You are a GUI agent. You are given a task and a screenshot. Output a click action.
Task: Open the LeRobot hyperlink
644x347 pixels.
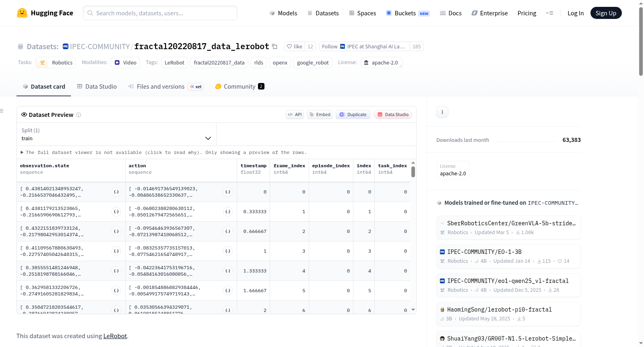[115, 336]
